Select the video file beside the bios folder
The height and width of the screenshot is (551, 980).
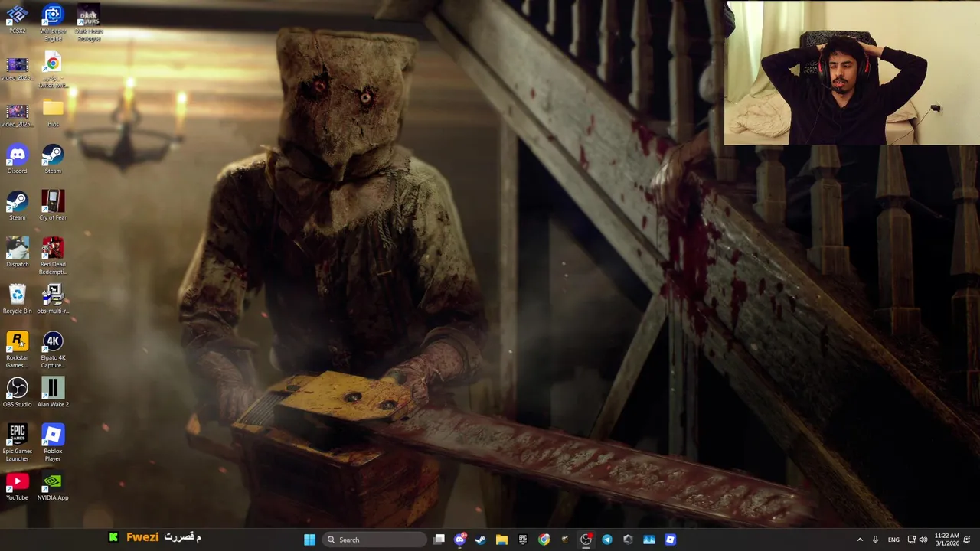pyautogui.click(x=17, y=116)
